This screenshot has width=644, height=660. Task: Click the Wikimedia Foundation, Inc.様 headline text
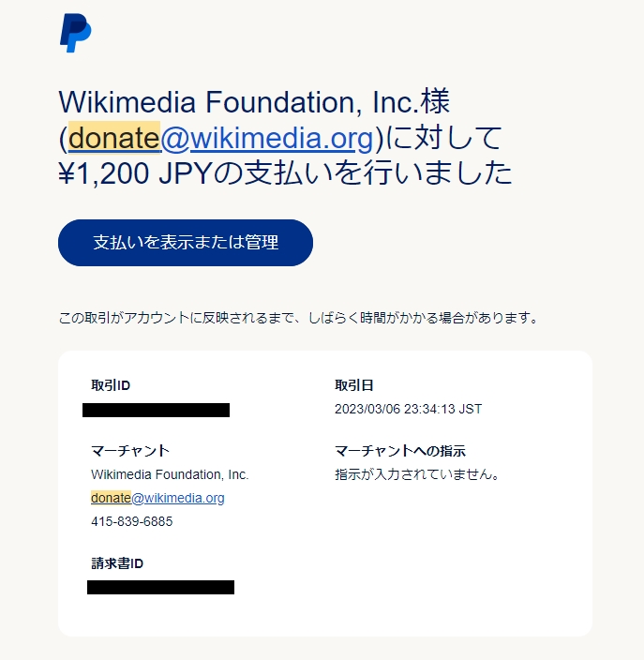[x=254, y=102]
